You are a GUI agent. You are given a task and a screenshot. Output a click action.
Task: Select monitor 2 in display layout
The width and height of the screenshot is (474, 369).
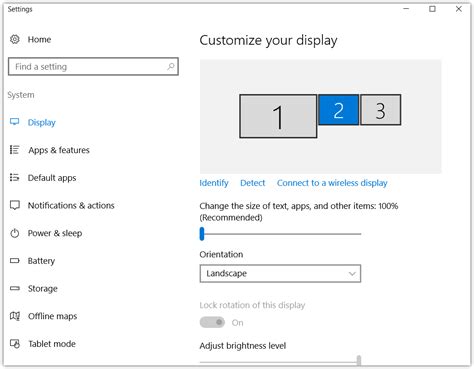338,110
